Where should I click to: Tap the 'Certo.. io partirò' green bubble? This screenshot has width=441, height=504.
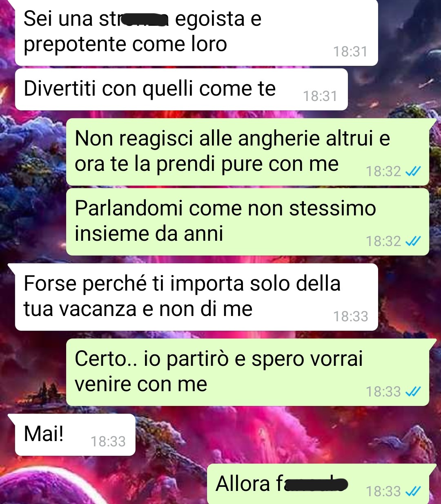pos(247,372)
